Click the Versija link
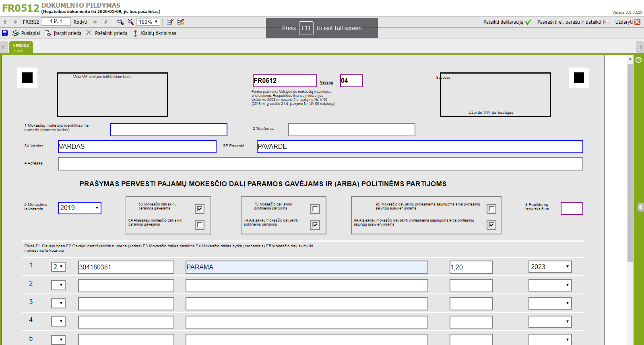 tap(326, 82)
